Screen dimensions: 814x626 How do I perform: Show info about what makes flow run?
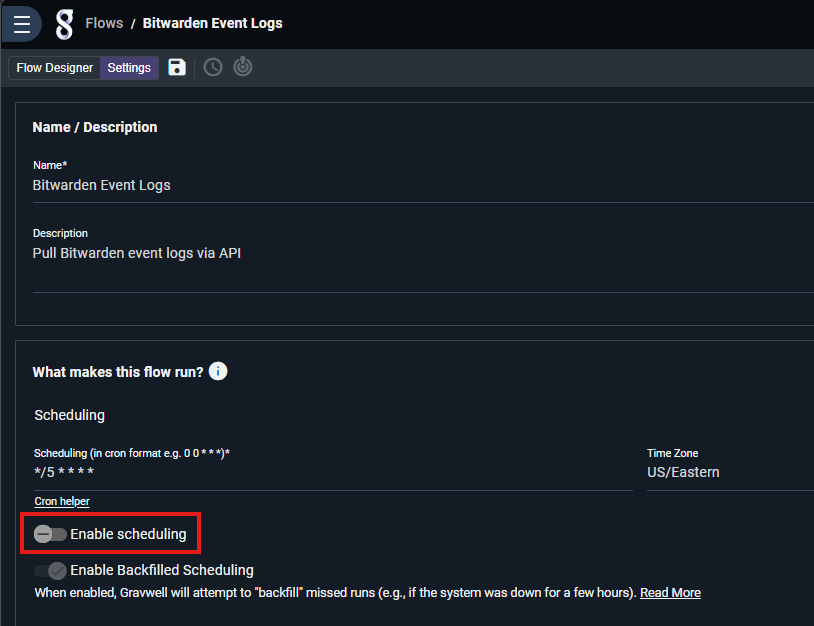pos(218,371)
